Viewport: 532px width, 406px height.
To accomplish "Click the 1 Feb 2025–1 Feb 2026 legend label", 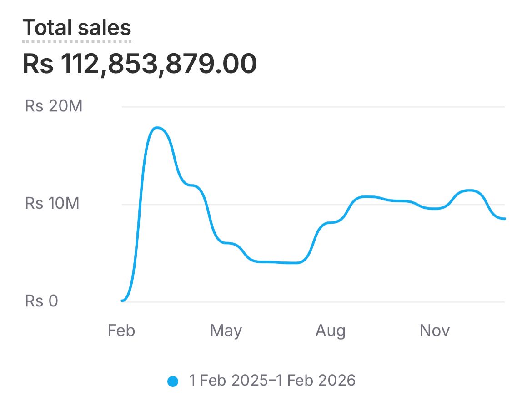I will [272, 381].
